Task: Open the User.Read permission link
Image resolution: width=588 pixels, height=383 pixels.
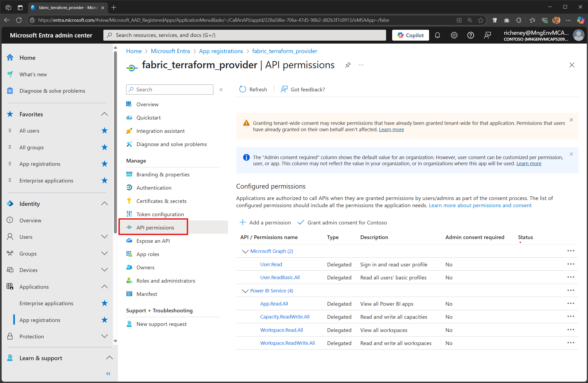Action: pos(271,264)
